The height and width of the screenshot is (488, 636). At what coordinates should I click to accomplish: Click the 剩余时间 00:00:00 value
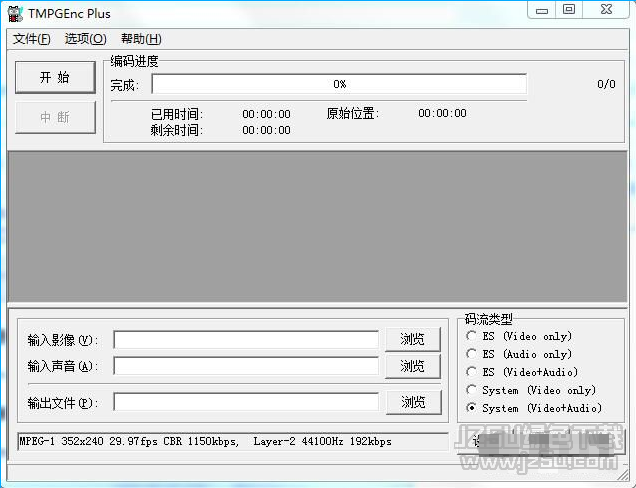click(266, 130)
